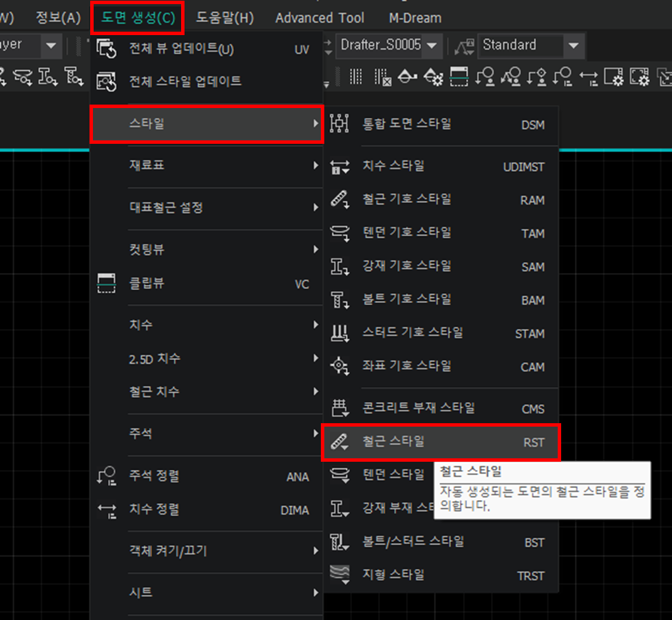Click the 콘크리트 부재 스타일 icon
The height and width of the screenshot is (620, 672).
(x=339, y=408)
